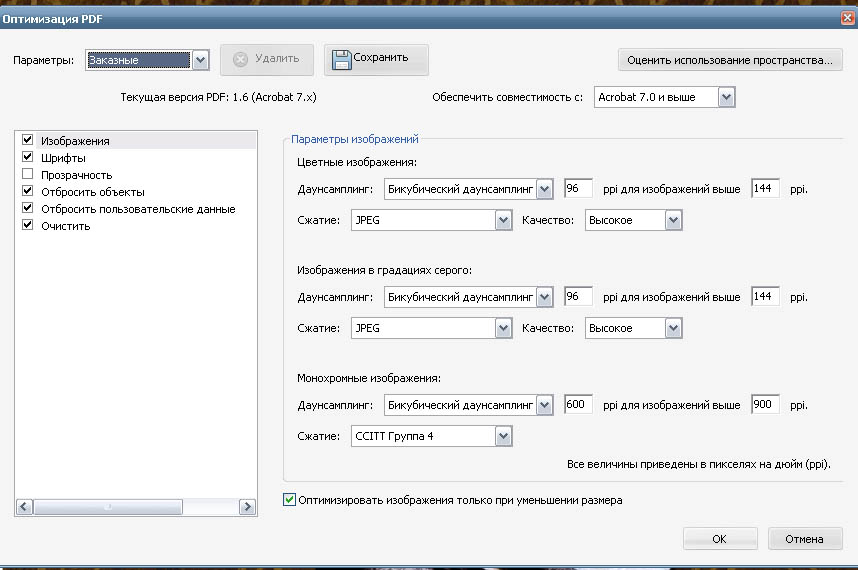Viewport: 858px width, 570px height.
Task: Uncheck Оптимизировать изображения только при уменьшении размера
Action: (289, 499)
